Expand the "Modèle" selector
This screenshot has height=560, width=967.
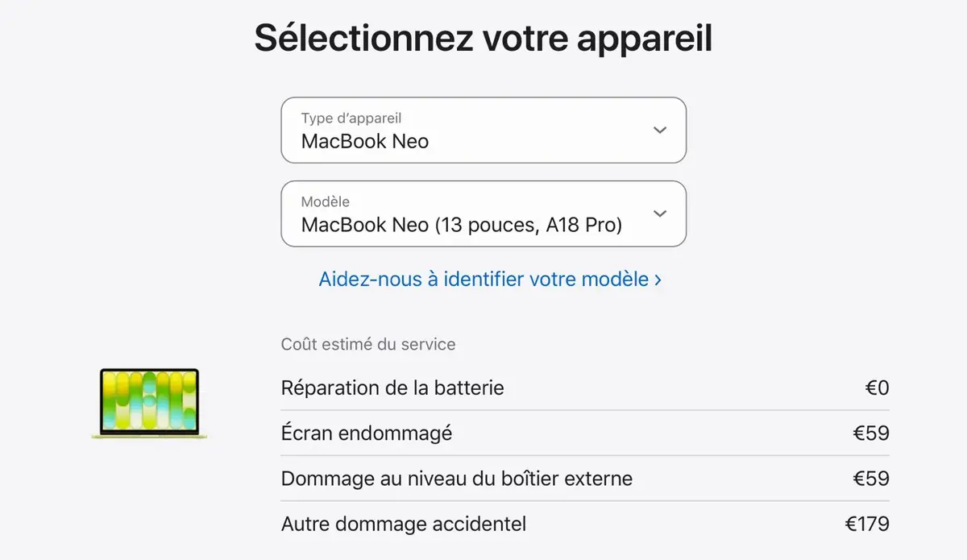483,214
